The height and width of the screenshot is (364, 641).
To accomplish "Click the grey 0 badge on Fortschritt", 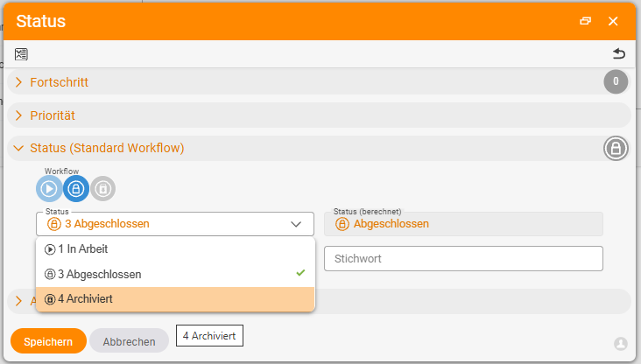I will pos(616,81).
